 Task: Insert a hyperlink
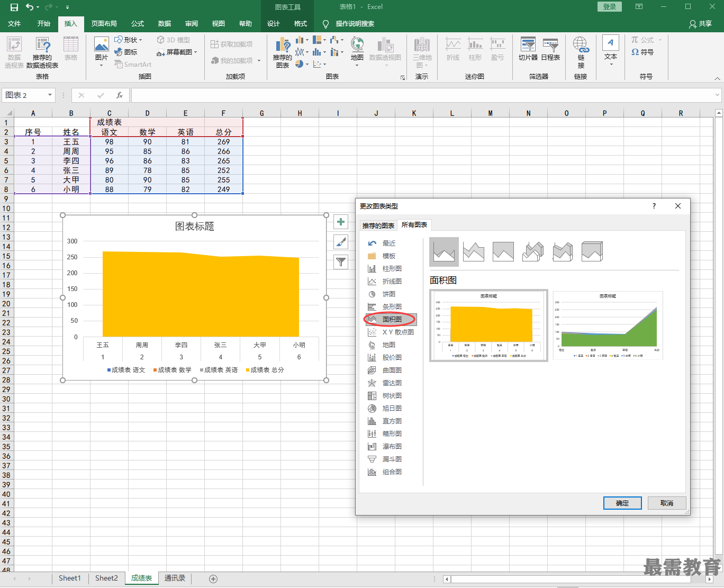[581, 52]
